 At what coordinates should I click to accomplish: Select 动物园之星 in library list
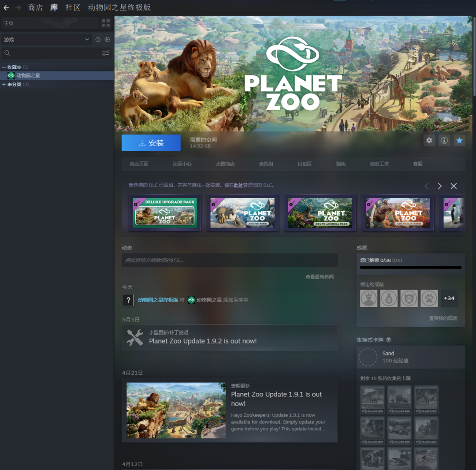tap(28, 75)
